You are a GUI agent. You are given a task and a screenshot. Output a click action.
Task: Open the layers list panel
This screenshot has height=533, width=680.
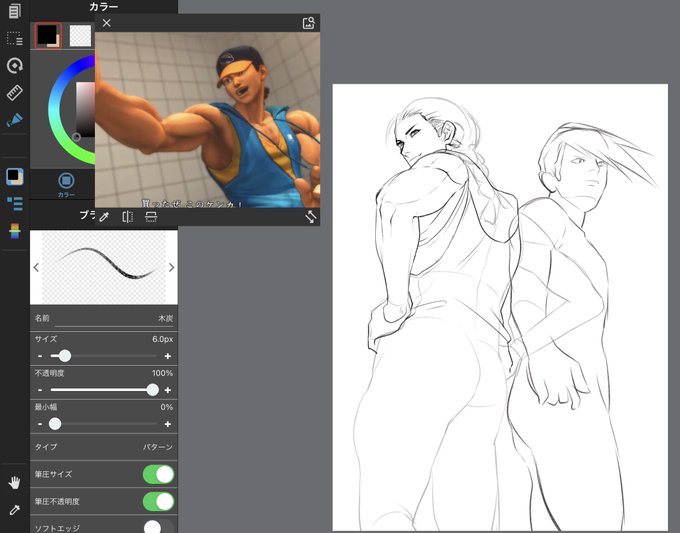pyautogui.click(x=15, y=203)
